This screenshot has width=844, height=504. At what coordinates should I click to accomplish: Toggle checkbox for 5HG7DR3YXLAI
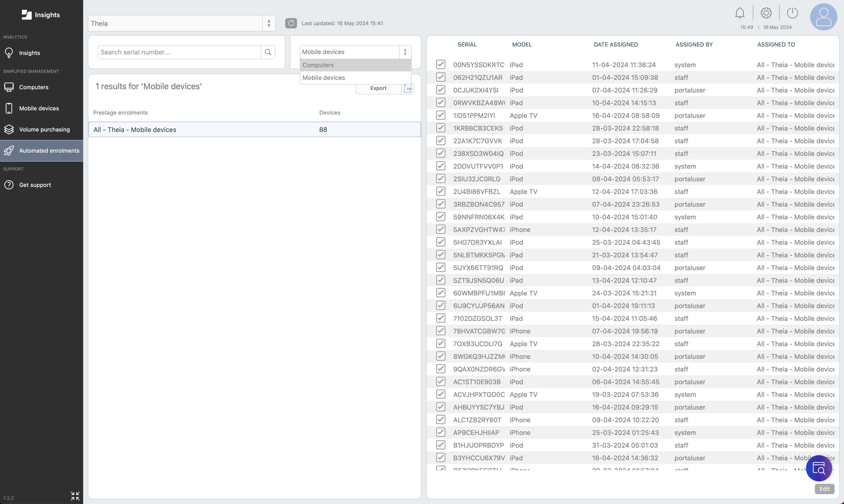click(441, 242)
